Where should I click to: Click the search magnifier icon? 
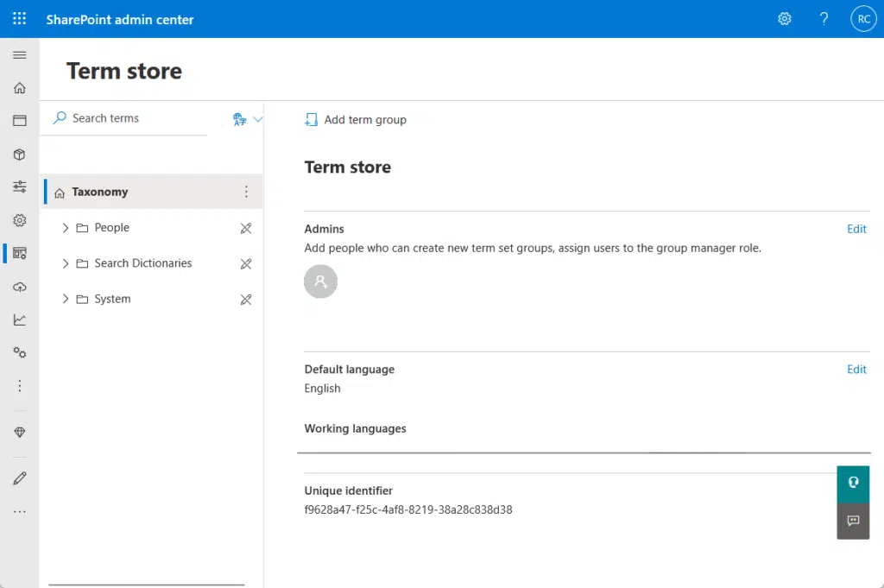(x=60, y=117)
